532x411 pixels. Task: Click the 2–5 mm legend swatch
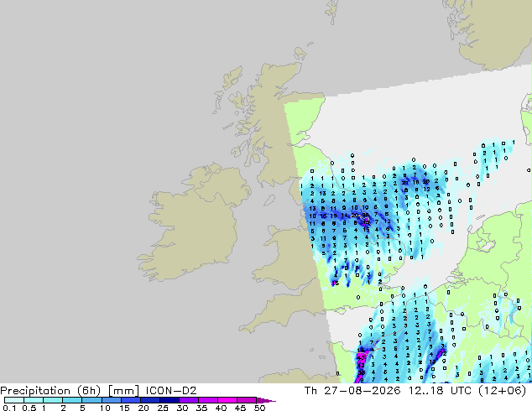click(x=72, y=400)
